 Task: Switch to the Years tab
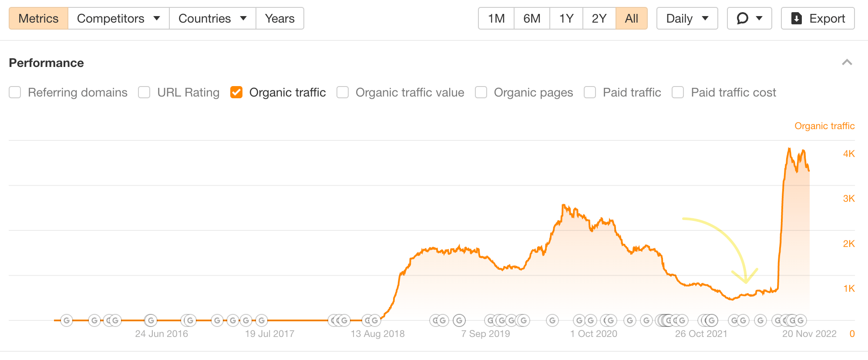(x=279, y=18)
